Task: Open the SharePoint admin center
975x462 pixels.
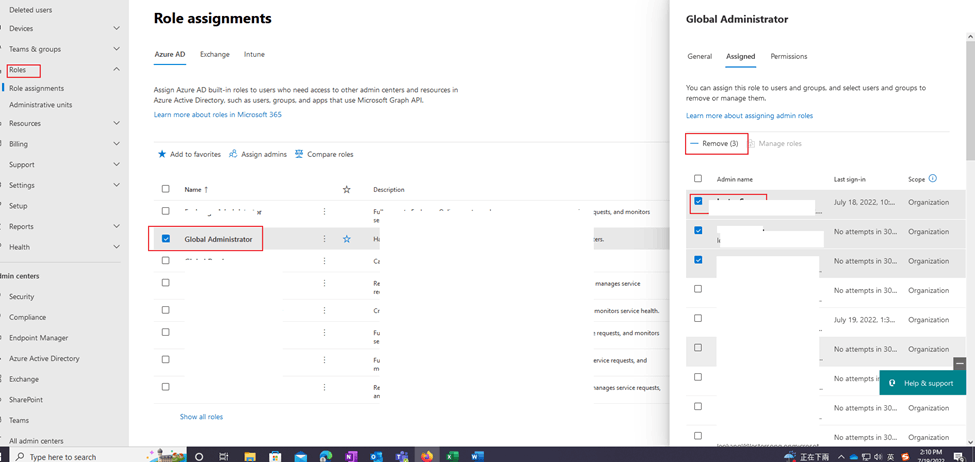Action: [26, 400]
